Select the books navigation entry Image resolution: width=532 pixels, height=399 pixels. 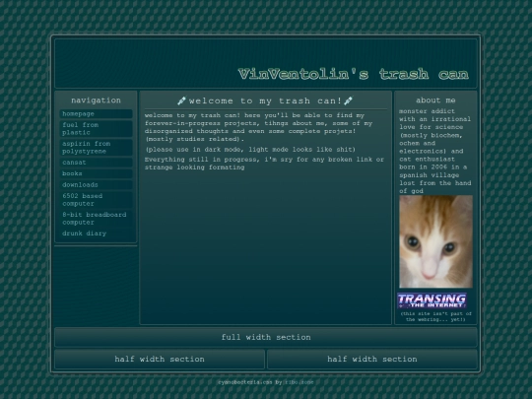click(96, 173)
